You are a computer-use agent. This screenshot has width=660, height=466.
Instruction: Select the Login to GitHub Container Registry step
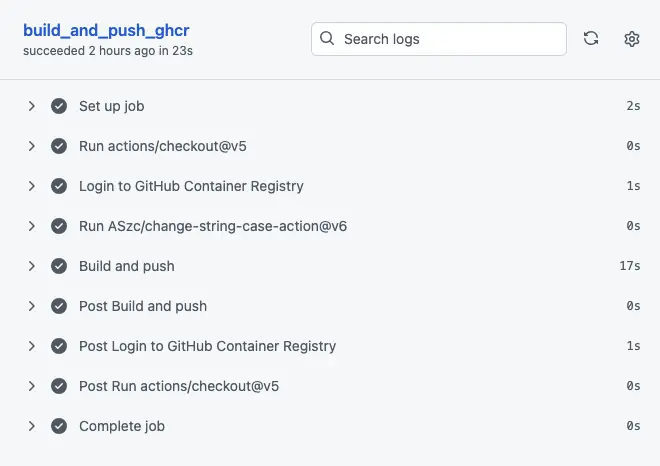tap(191, 186)
